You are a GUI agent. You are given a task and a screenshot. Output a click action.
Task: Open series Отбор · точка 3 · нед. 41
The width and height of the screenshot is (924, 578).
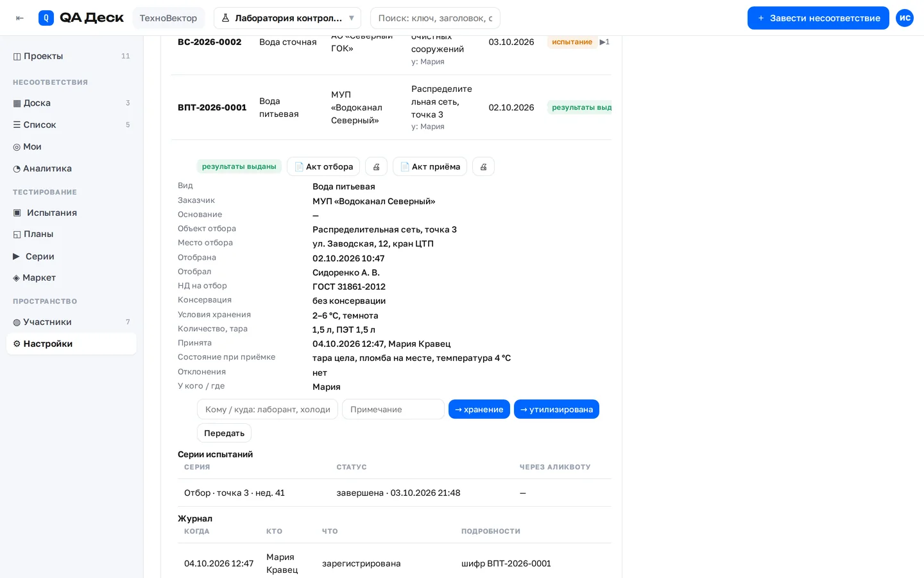[x=234, y=493]
